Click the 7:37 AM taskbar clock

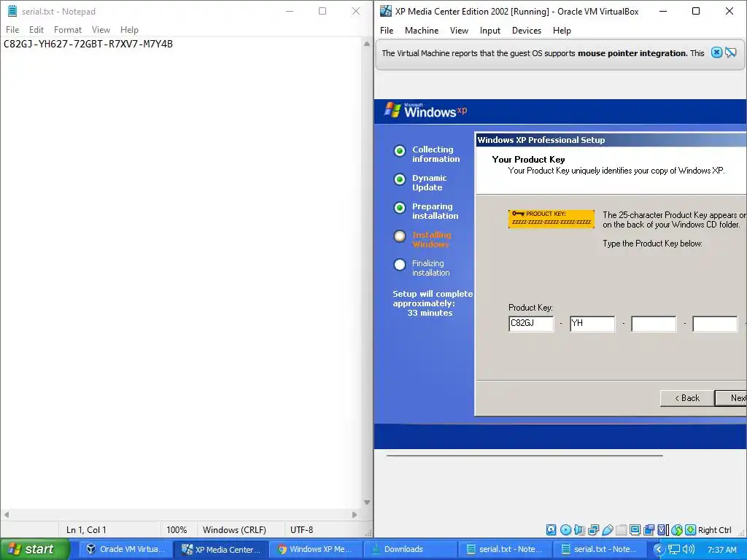click(x=721, y=550)
